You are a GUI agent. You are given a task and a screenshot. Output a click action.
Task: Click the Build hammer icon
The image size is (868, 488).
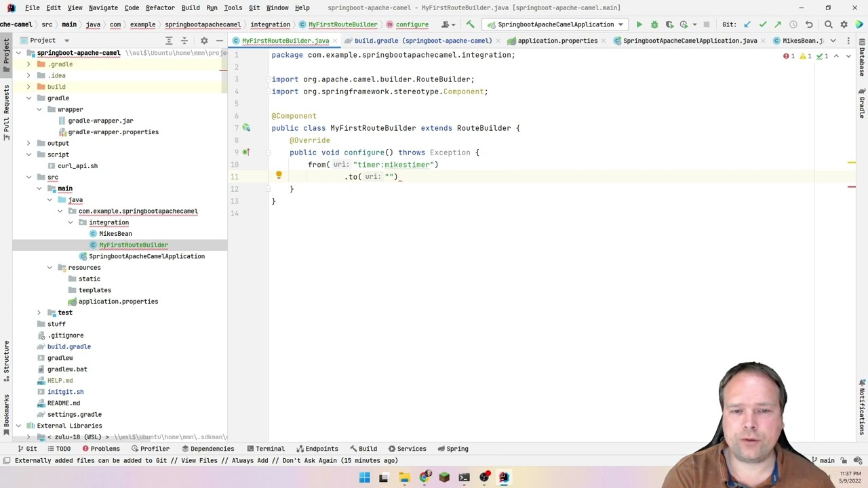470,24
